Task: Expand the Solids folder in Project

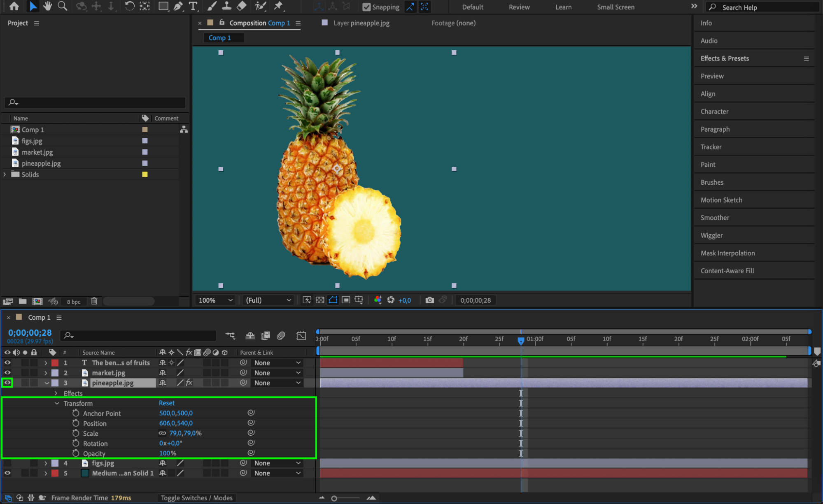Action: [x=5, y=174]
